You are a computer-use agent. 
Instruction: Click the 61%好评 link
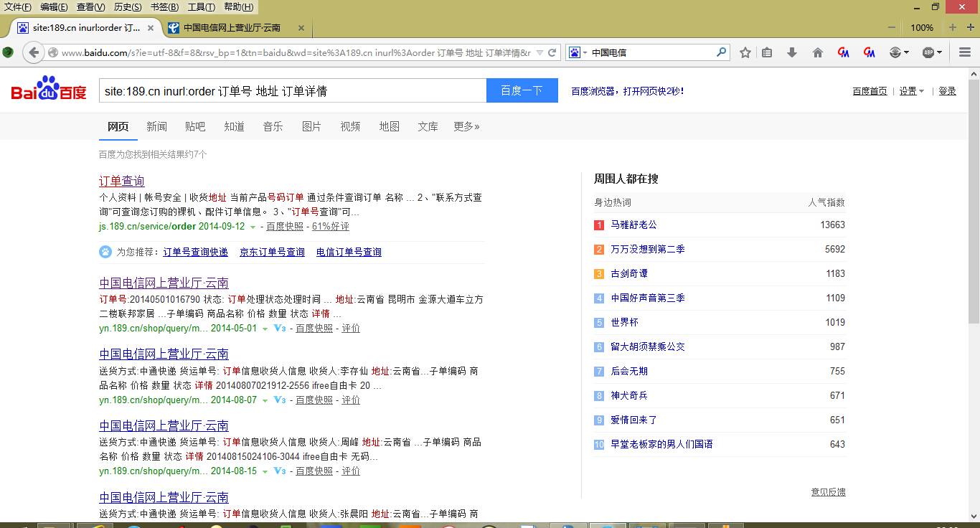click(x=331, y=227)
